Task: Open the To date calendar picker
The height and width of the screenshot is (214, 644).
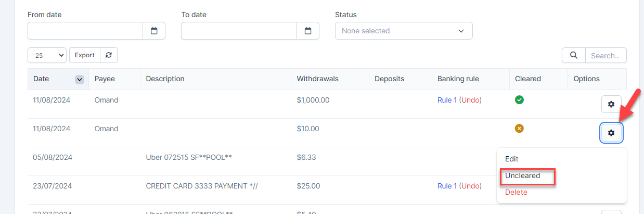Action: [x=308, y=31]
